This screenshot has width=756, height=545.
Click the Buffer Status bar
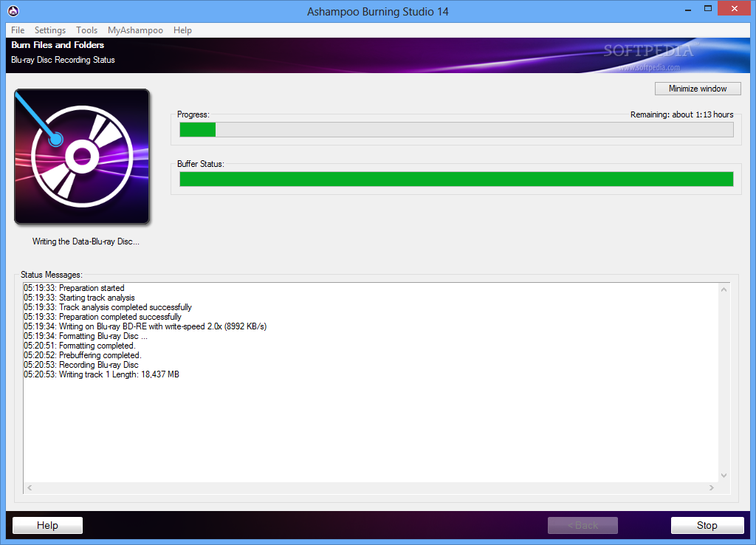tap(456, 179)
